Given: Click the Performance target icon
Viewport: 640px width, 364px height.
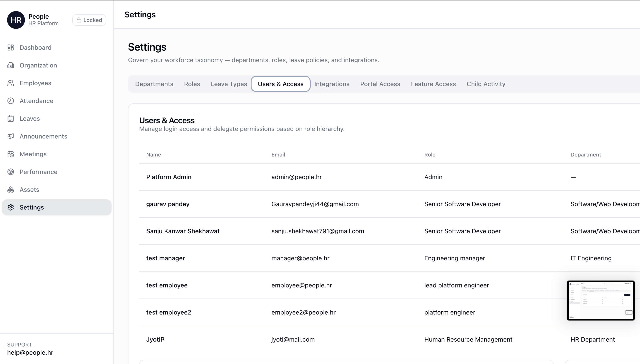Looking at the screenshot, I should pyautogui.click(x=10, y=172).
